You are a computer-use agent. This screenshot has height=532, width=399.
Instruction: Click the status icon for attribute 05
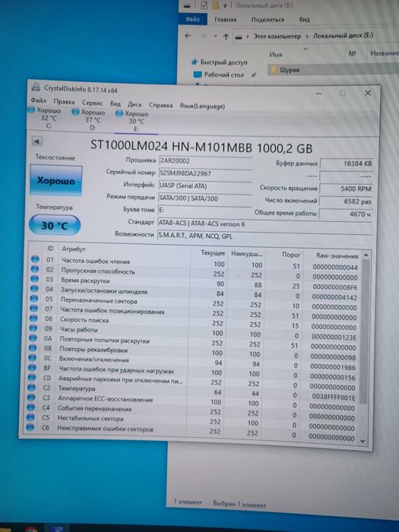(x=33, y=299)
